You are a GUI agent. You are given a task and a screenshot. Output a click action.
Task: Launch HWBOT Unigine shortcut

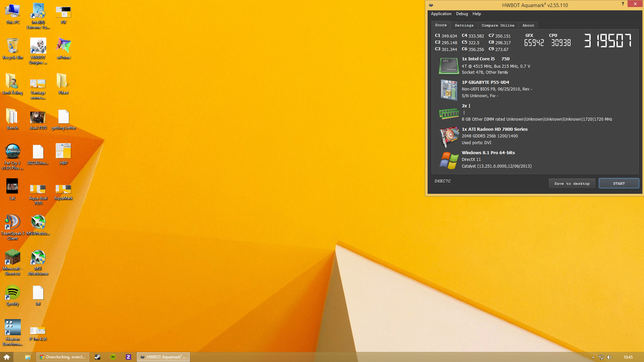coord(38,51)
